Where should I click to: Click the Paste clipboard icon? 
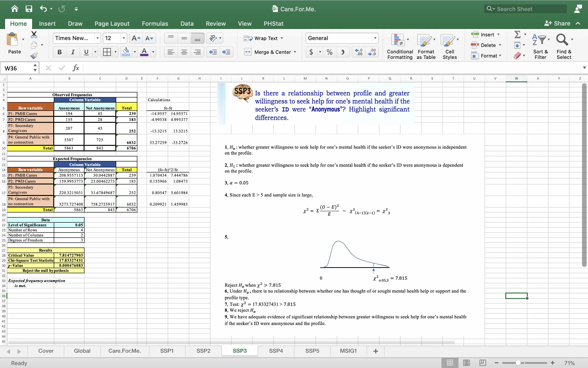pos(12,39)
